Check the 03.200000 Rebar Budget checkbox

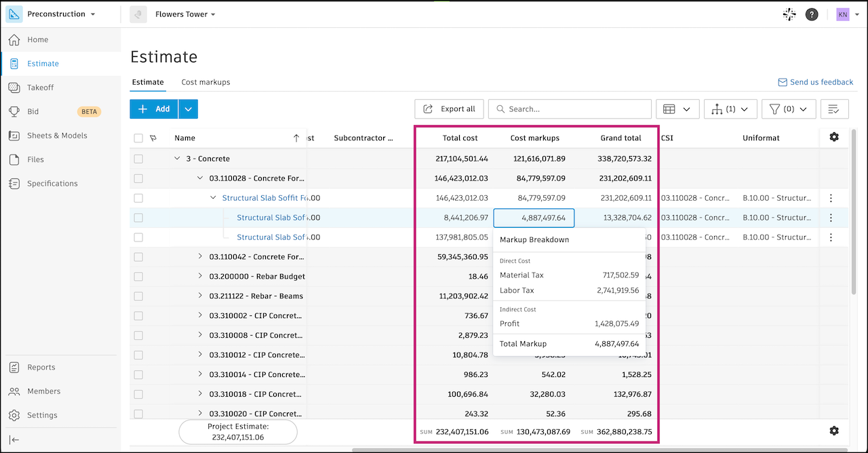138,277
